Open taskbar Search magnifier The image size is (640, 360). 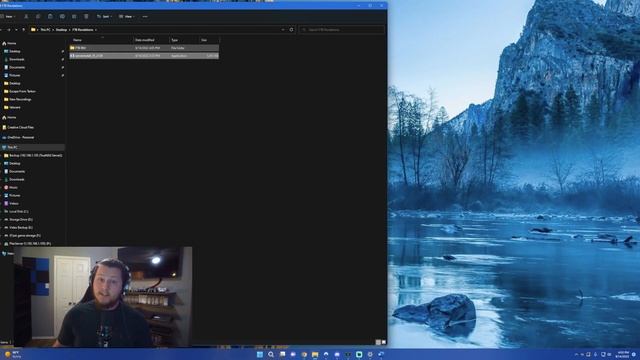click(x=271, y=354)
